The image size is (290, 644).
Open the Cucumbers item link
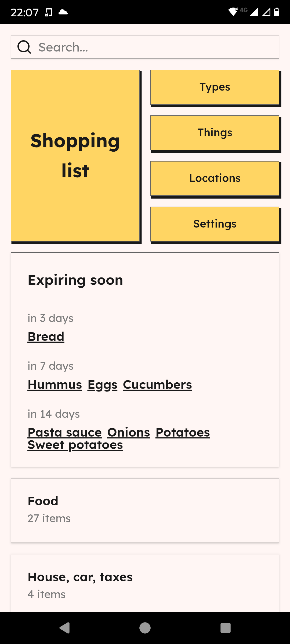click(x=157, y=385)
